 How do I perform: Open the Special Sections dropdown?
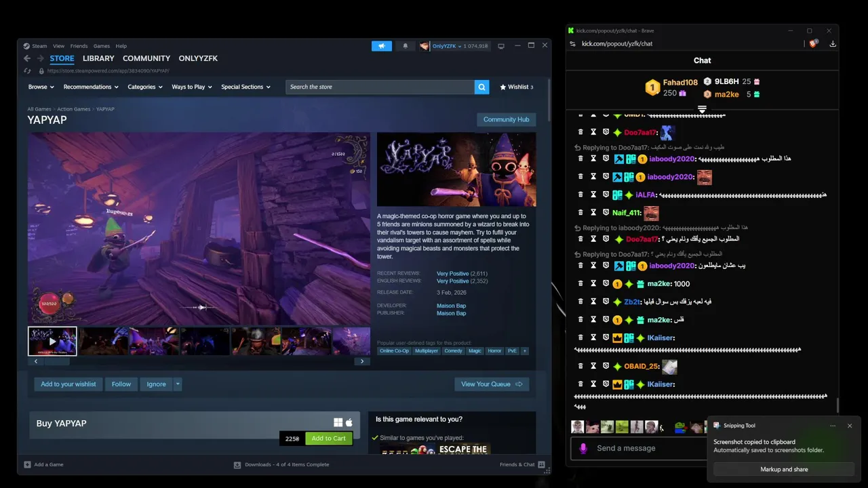(x=245, y=87)
